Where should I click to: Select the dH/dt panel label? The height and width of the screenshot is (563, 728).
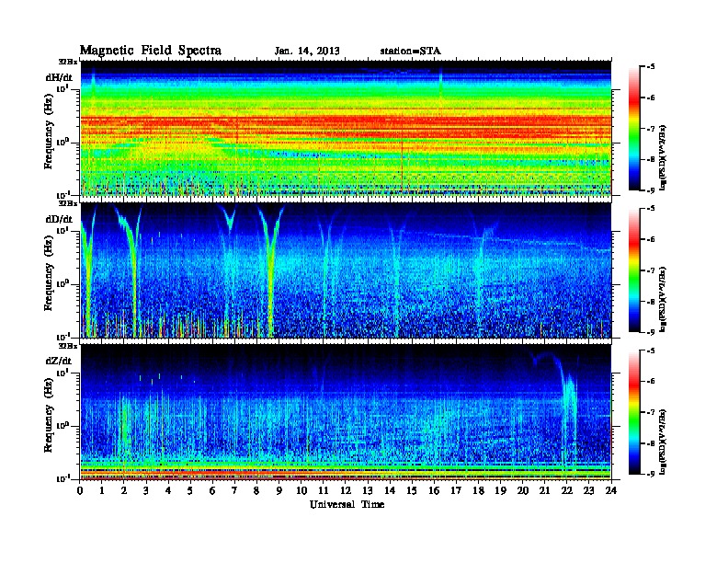point(59,77)
